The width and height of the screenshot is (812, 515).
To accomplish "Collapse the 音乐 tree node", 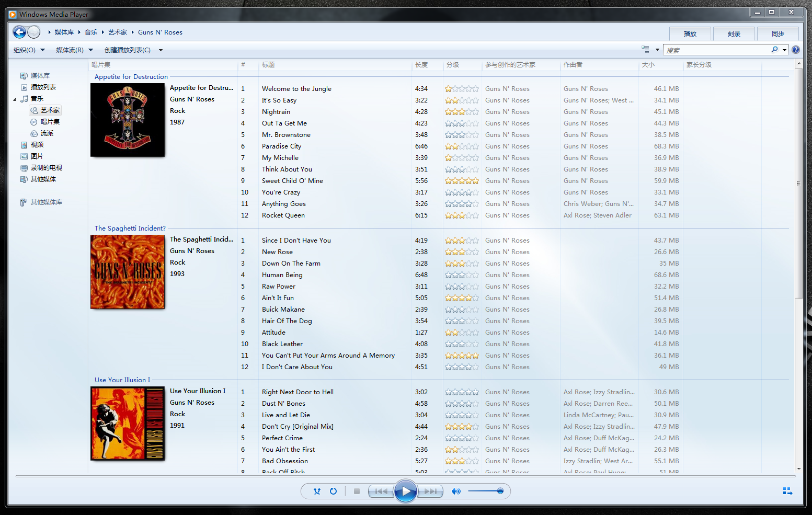I will 15,99.
